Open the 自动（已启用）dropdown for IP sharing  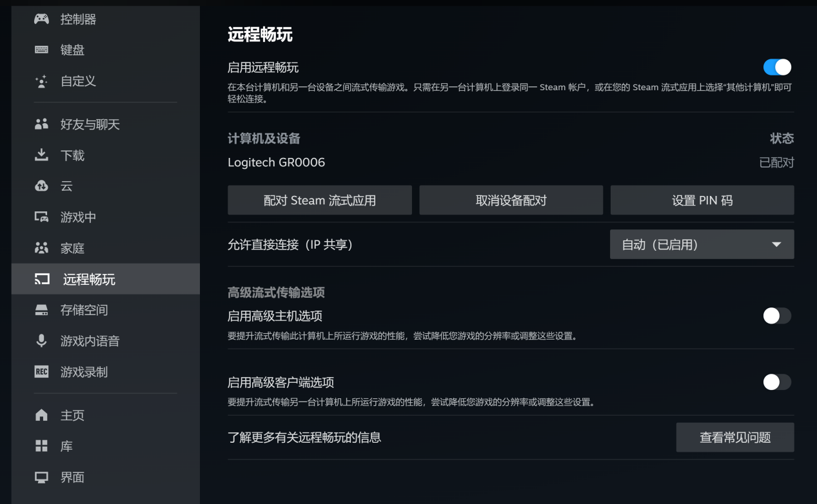(x=702, y=245)
